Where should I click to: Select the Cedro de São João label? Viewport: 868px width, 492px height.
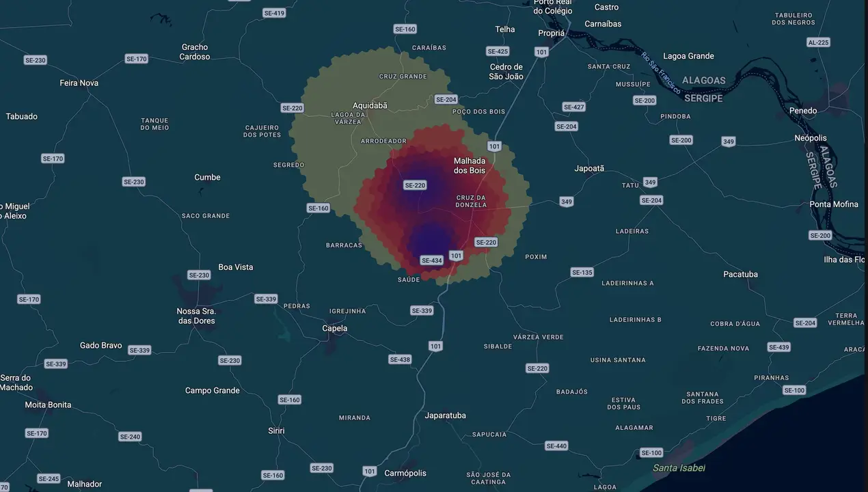[506, 72]
